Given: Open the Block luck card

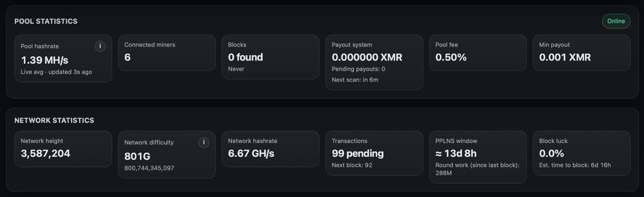Looking at the screenshot, I should tap(581, 153).
